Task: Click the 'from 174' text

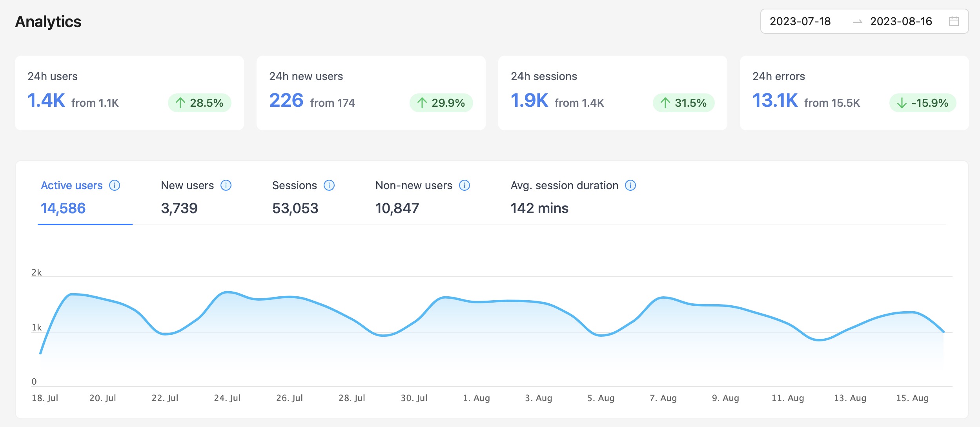Action: 333,103
